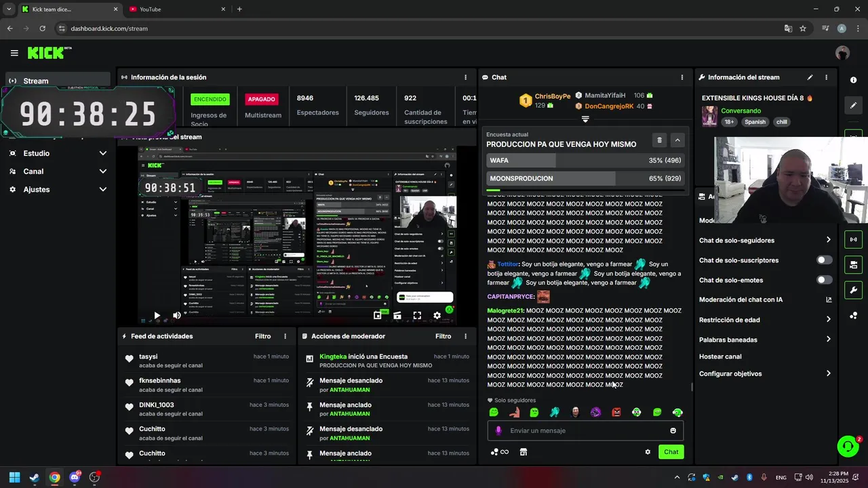Open Hostear canal option

pos(720,357)
